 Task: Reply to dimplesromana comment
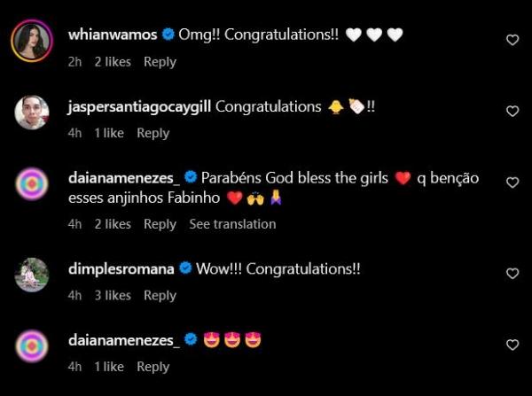(160, 296)
